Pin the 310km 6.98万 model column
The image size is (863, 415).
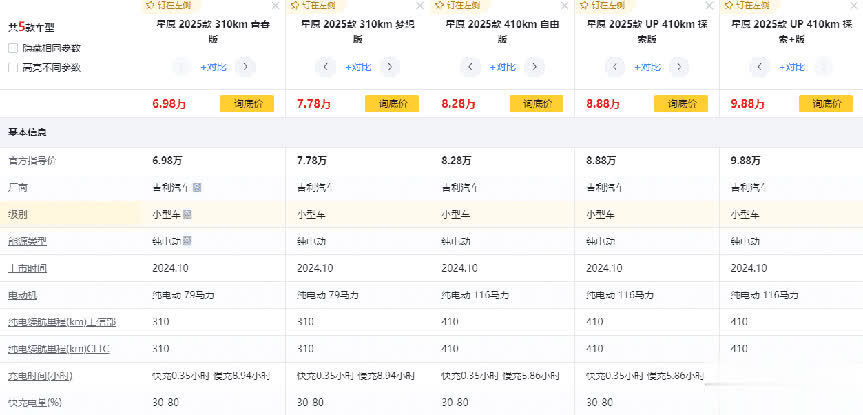tap(174, 5)
